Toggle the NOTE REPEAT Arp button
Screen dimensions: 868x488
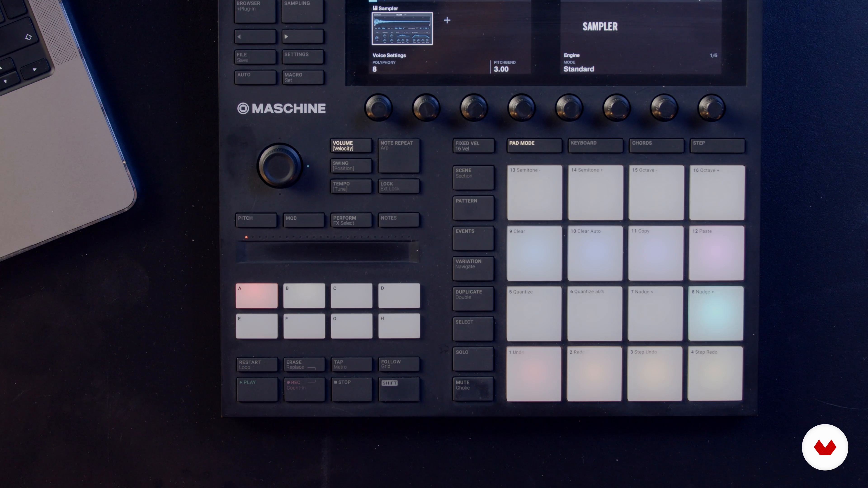pyautogui.click(x=399, y=156)
